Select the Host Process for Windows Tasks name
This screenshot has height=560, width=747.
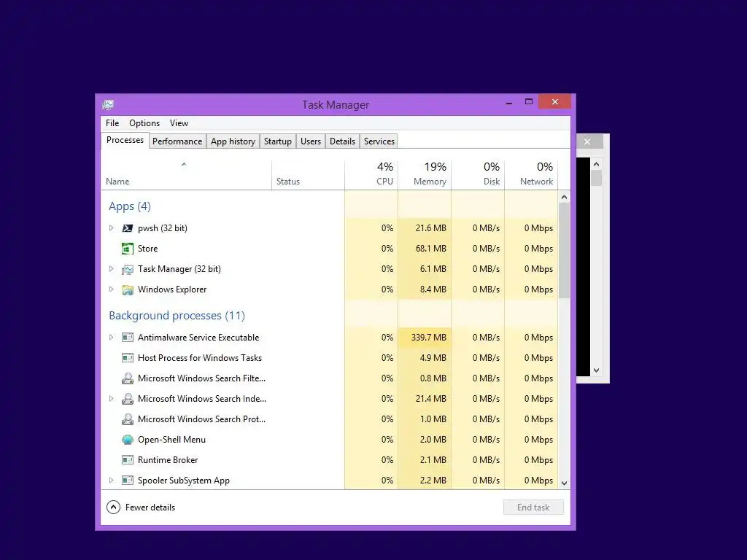[200, 358]
